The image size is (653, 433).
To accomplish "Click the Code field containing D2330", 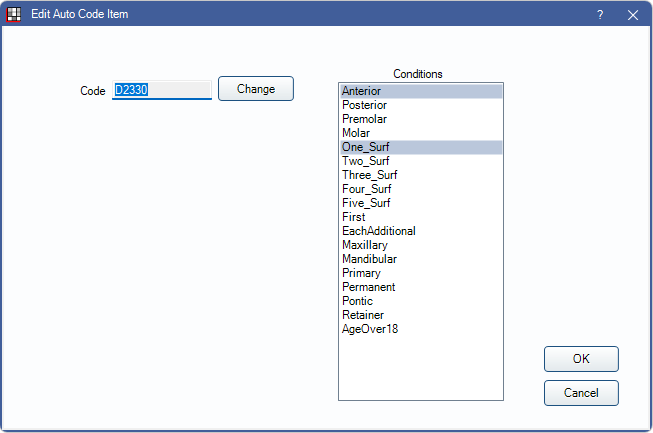I will pyautogui.click(x=162, y=90).
